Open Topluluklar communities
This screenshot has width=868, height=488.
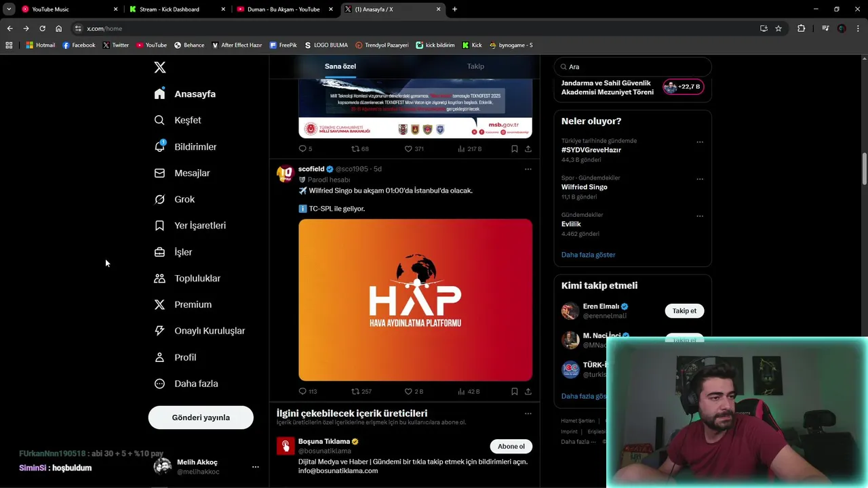click(x=188, y=278)
